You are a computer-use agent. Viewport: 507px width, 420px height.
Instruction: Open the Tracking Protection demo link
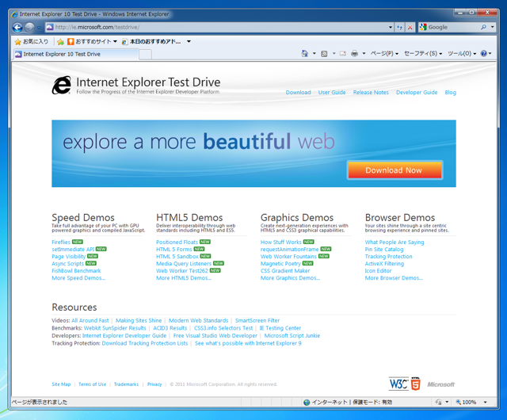pyautogui.click(x=389, y=256)
